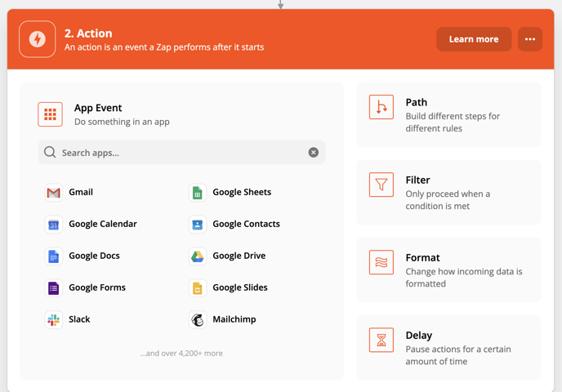The width and height of the screenshot is (562, 392).
Task: Click the search magnifier icon
Action: click(x=50, y=152)
